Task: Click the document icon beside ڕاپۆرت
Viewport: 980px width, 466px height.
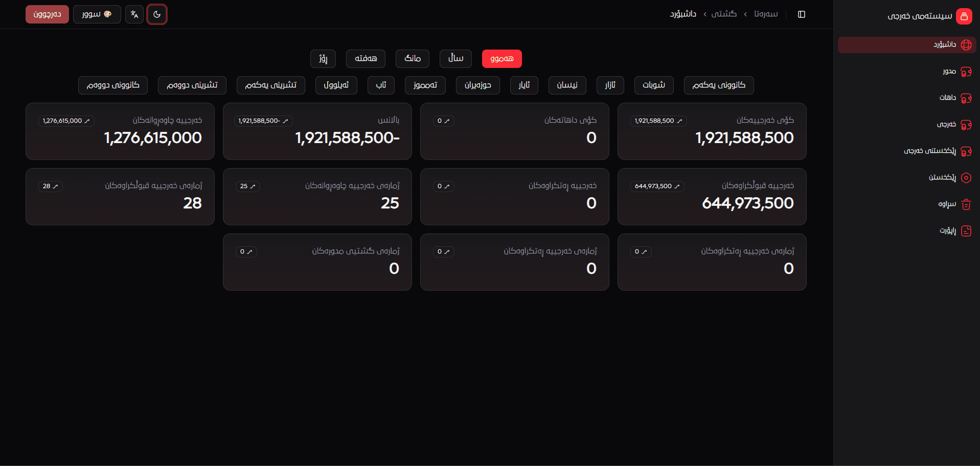Action: click(966, 231)
